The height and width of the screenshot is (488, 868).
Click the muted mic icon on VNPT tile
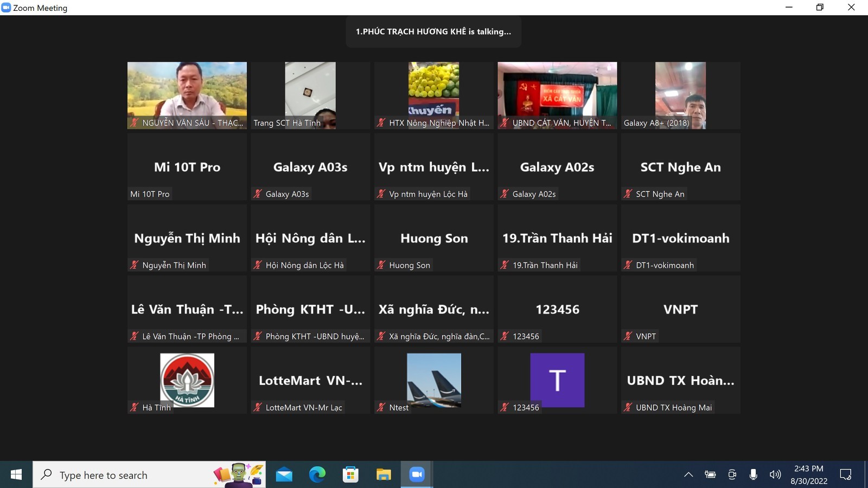coord(628,336)
